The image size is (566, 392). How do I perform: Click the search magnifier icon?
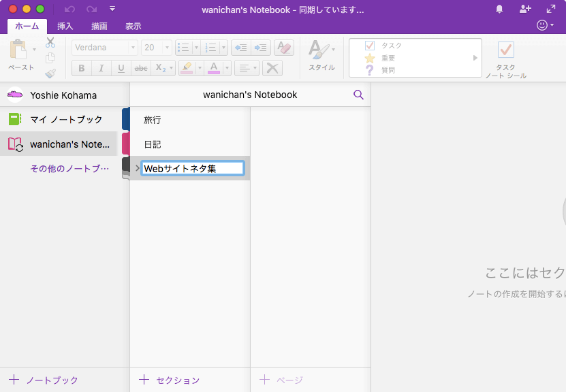358,95
